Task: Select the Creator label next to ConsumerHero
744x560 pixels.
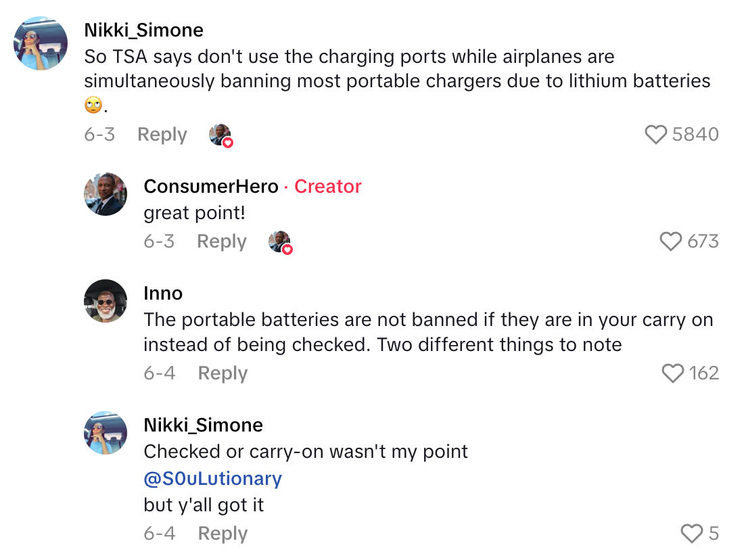Action: [x=328, y=187]
